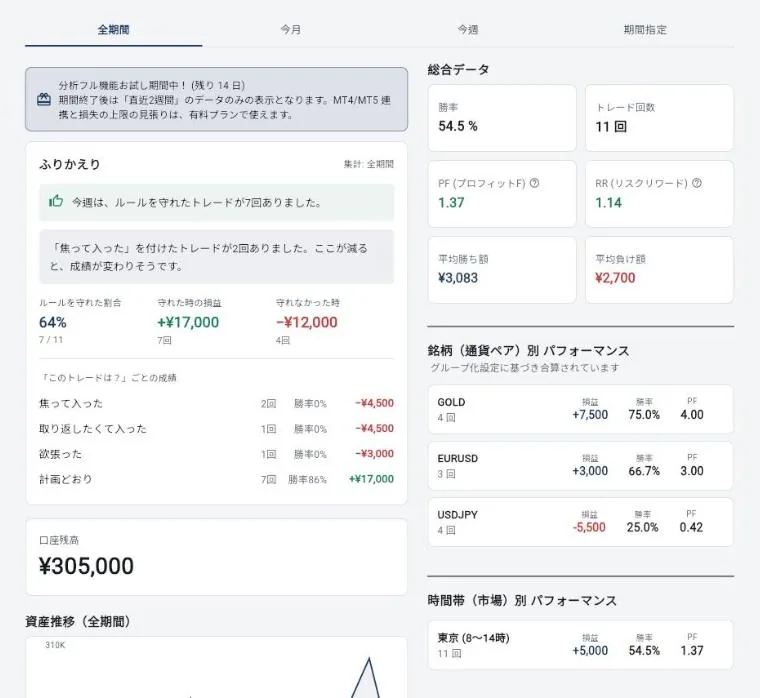Click the 東京 損益 +5,000 value

[x=590, y=650]
